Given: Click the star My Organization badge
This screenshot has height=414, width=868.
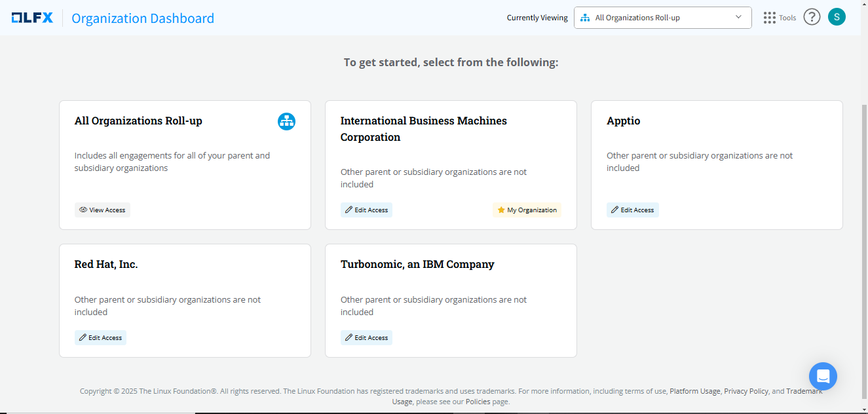Looking at the screenshot, I should click(x=527, y=210).
